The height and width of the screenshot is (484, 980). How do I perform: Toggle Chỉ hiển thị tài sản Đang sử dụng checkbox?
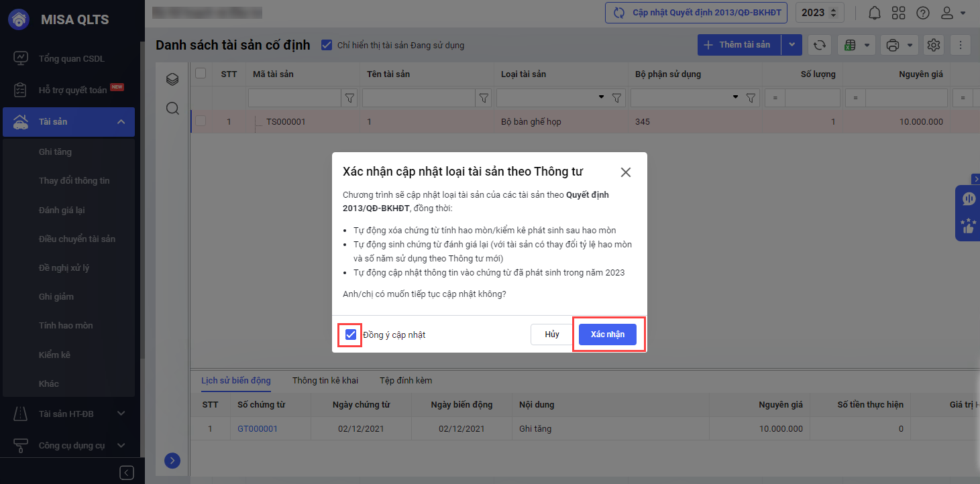[327, 45]
